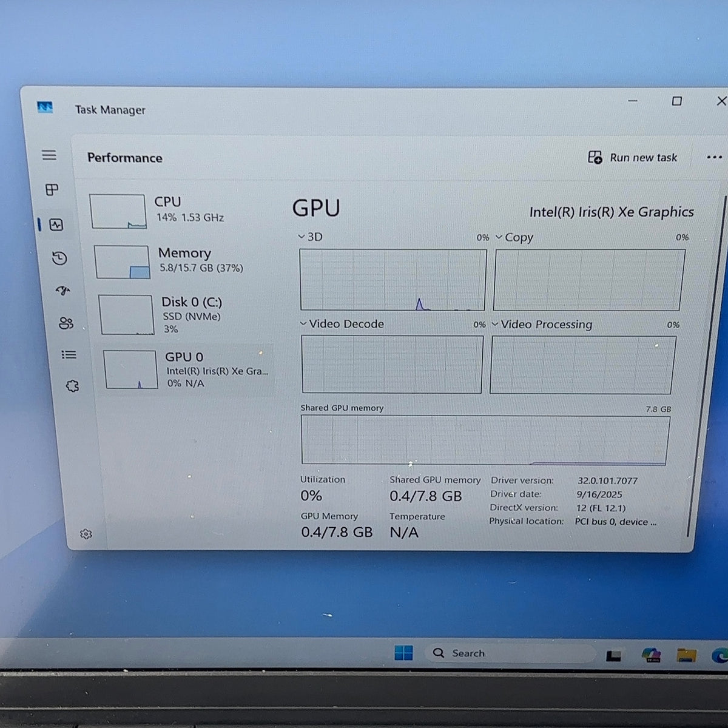Click the DirectX version 12 (FL 12.1) value
Screen dimensions: 728x728
point(601,508)
